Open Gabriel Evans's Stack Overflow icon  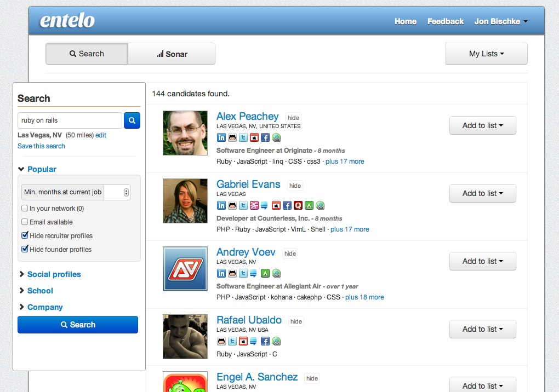tap(264, 205)
